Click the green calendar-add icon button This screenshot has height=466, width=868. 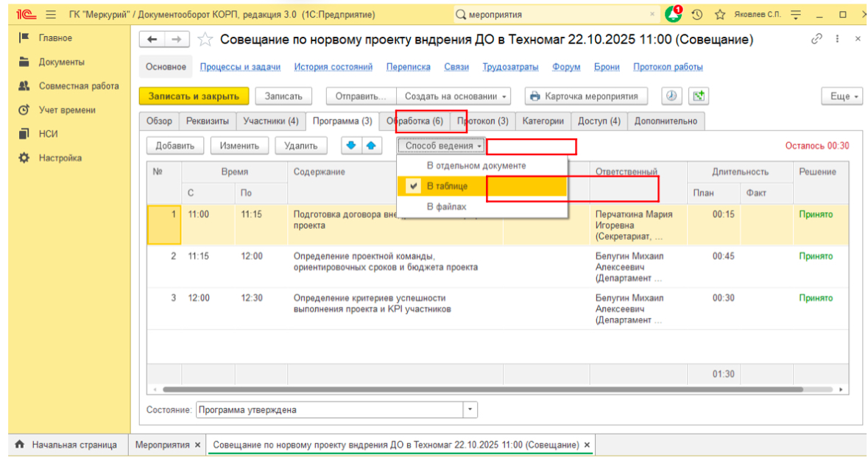(x=699, y=96)
